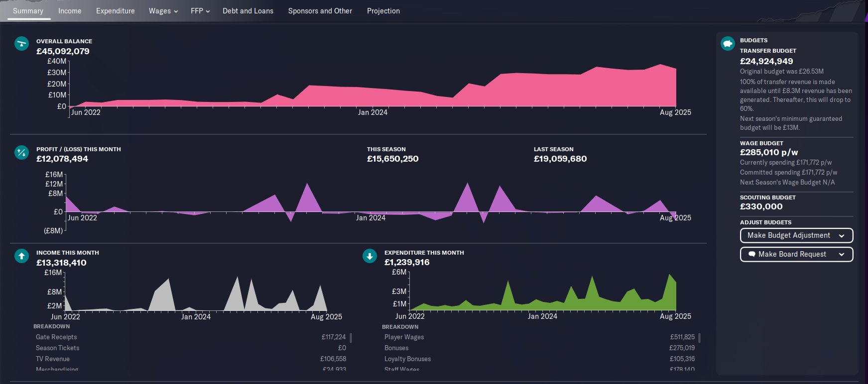The width and height of the screenshot is (868, 384).
Task: Click the overall balance value £45,092,079
Action: click(x=63, y=51)
